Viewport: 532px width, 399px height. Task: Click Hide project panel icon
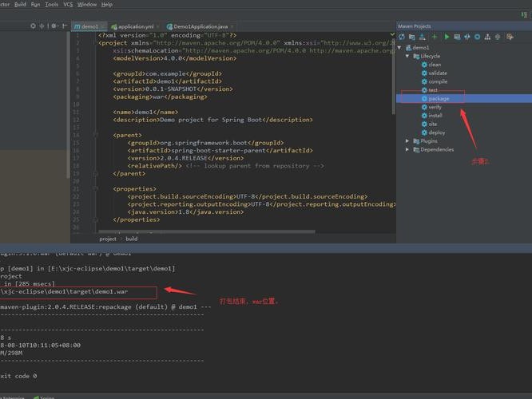click(65, 26)
